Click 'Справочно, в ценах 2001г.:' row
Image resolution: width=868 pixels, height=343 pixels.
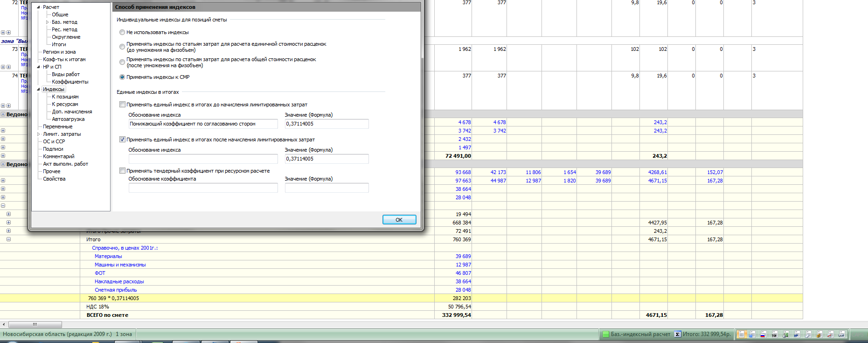(125, 248)
